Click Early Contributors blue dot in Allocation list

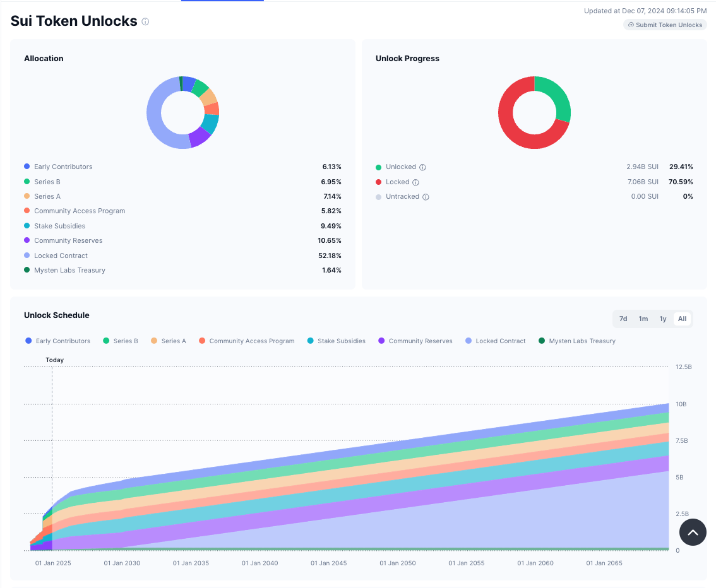[27, 167]
